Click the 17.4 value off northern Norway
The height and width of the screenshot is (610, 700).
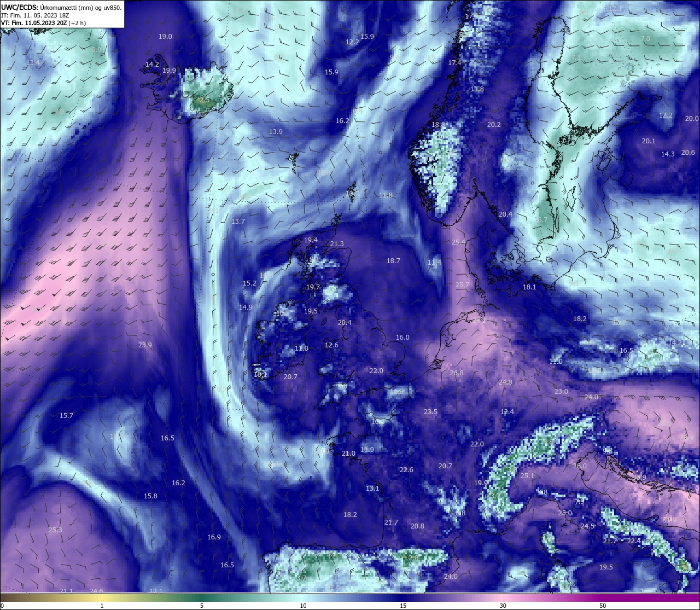pos(454,63)
